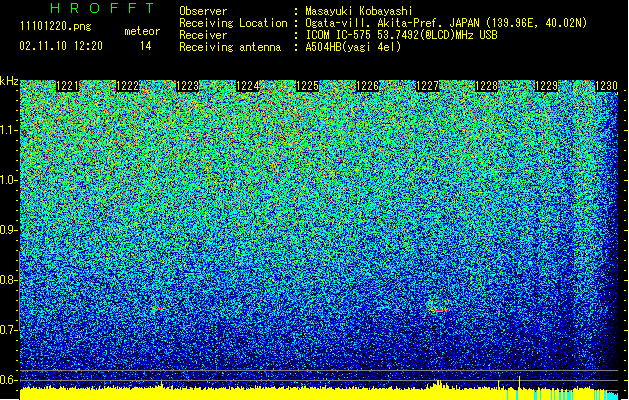Viewport: 629px width, 400px height.
Task: Click the 0.8 frequency axis label
Action: (x=8, y=280)
